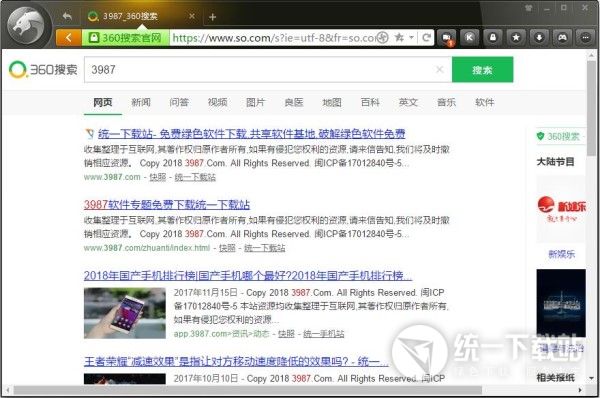Open the phone-in-hand result thumbnail
This screenshot has height=398, width=600.
125,313
